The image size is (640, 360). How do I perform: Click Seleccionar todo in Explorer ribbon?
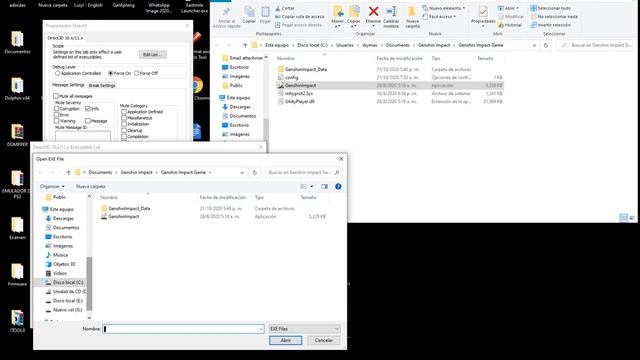pyautogui.click(x=550, y=8)
